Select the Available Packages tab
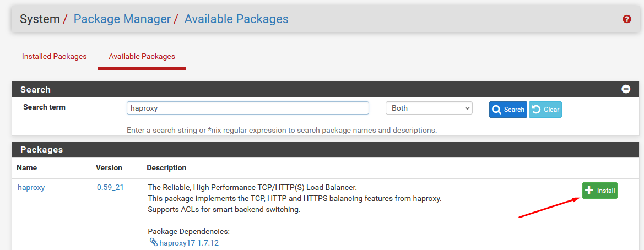The image size is (644, 250). 142,56
